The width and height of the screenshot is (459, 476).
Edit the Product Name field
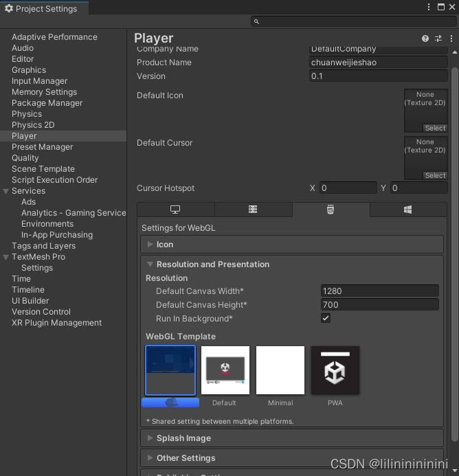378,63
